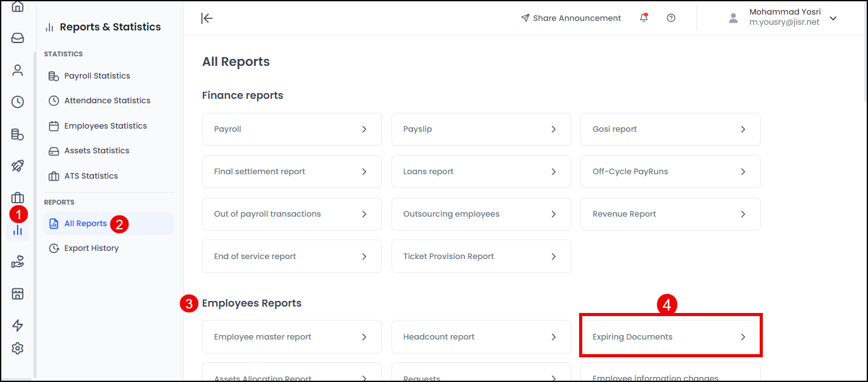Select All Reports in the sidebar
The height and width of the screenshot is (382, 868).
pos(86,224)
